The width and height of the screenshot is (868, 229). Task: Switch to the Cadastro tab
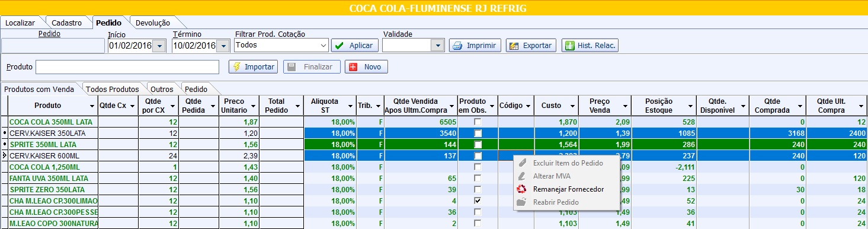point(66,23)
